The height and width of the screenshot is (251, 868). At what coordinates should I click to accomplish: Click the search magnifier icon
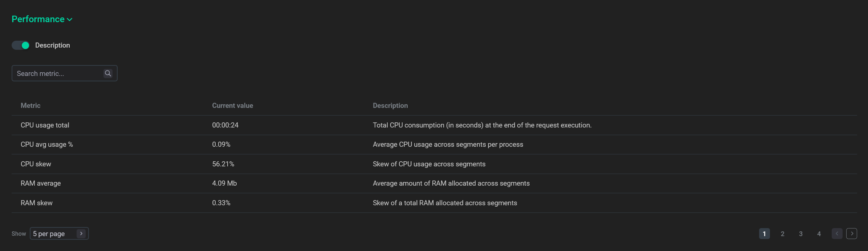click(108, 73)
